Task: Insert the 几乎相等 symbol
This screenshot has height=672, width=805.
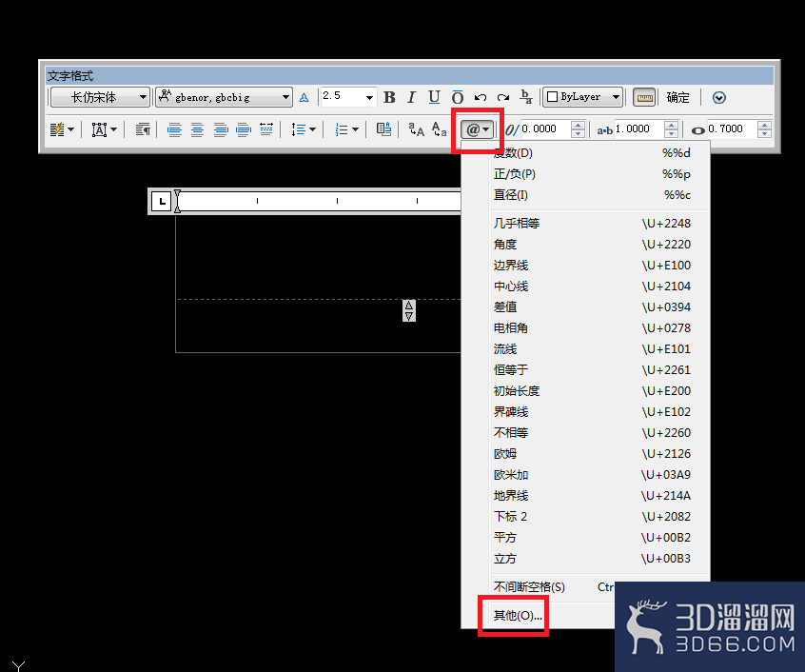Action: (592, 224)
